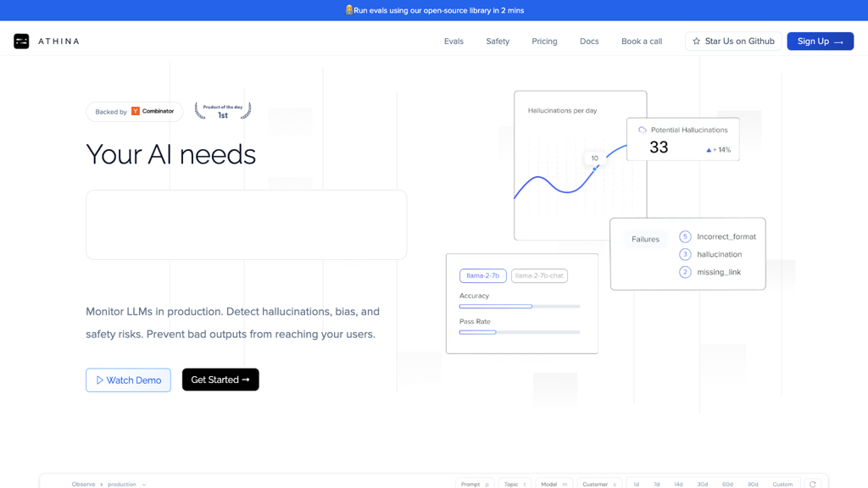The width and height of the screenshot is (868, 488).
Task: Click the star icon beside Github
Action: [x=696, y=42]
